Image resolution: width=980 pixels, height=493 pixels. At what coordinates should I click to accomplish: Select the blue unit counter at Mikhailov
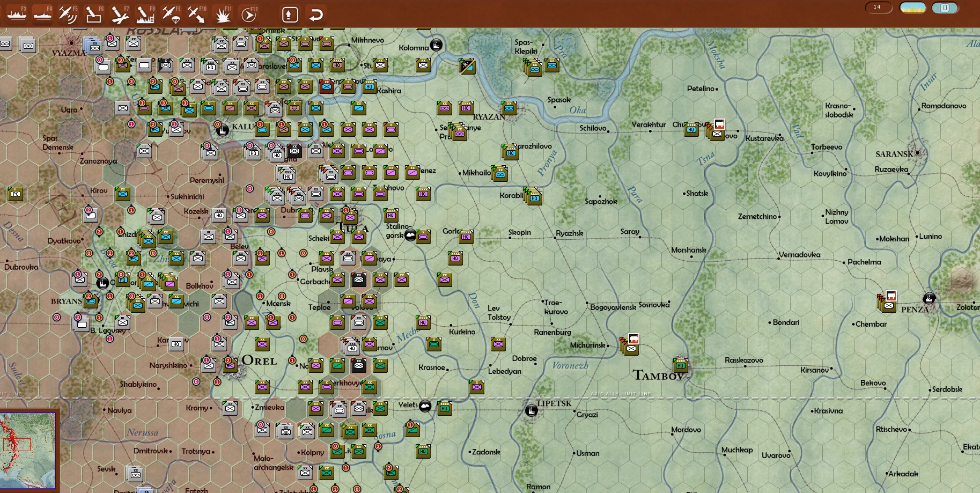(x=500, y=173)
